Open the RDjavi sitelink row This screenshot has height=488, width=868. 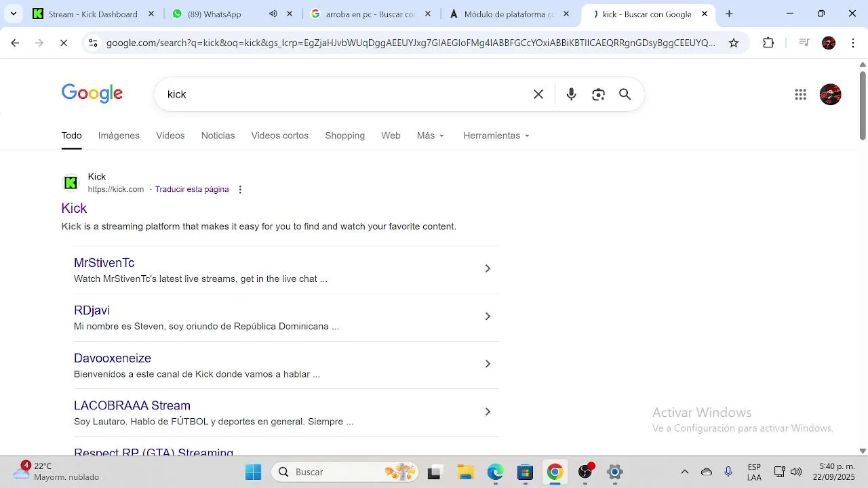[286, 317]
